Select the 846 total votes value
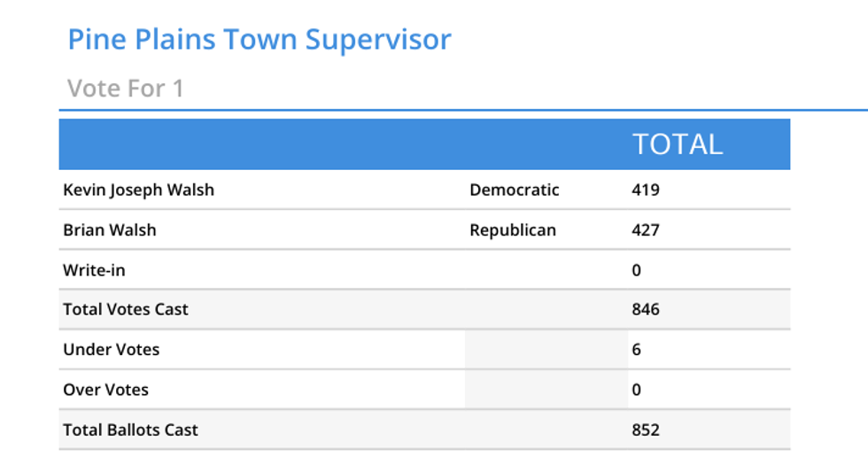 tap(646, 310)
